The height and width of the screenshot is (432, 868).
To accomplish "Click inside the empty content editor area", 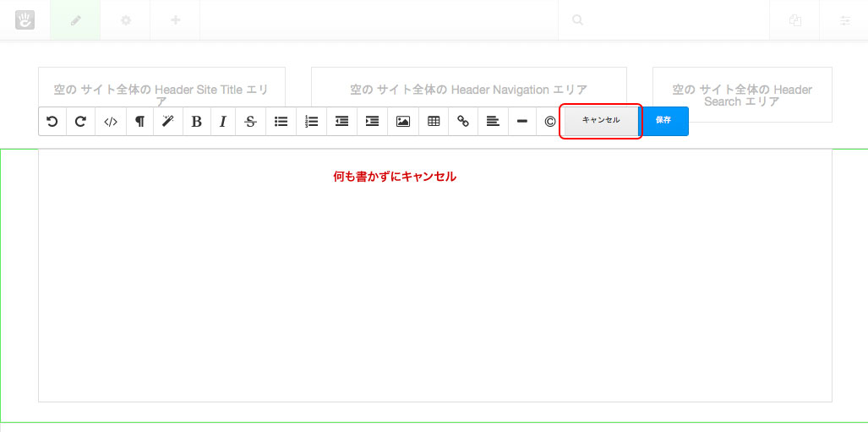I will pos(435,276).
